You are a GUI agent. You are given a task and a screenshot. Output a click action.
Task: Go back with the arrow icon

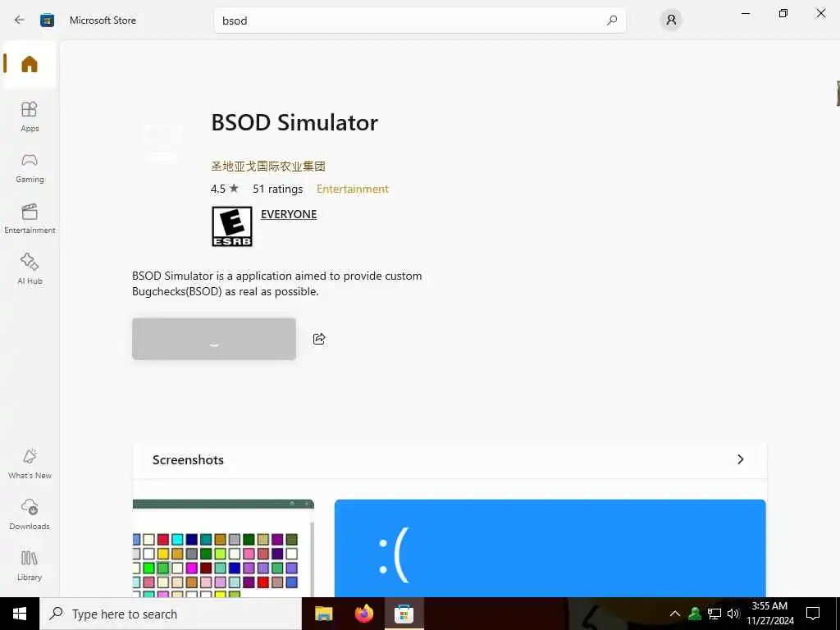(20, 20)
